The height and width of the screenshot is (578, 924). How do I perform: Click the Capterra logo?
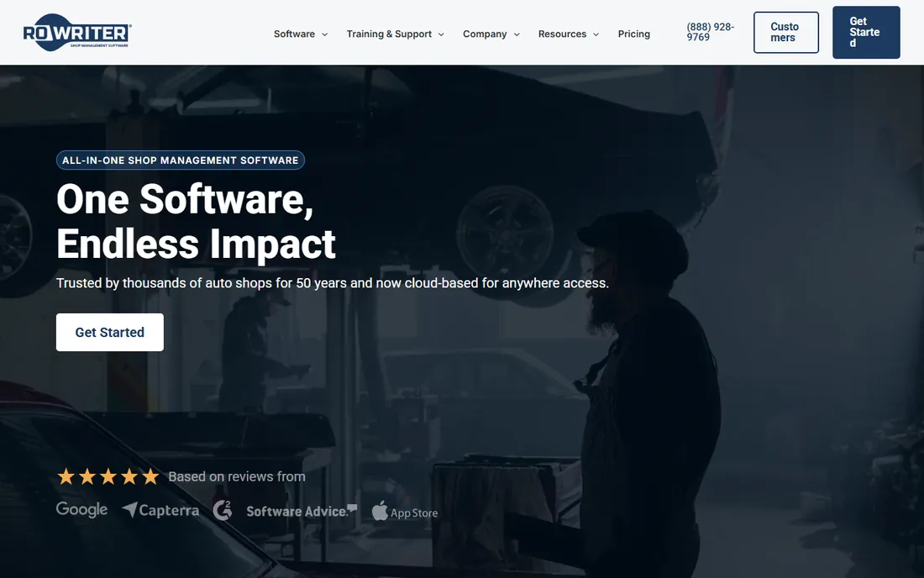pos(160,510)
